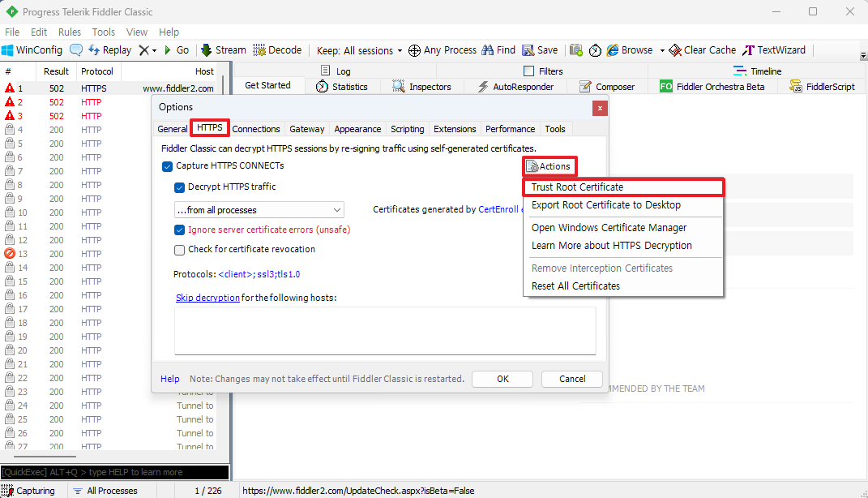This screenshot has height=498, width=868.
Task: Uncheck Decrypt HTTPS traffic
Action: [x=179, y=187]
